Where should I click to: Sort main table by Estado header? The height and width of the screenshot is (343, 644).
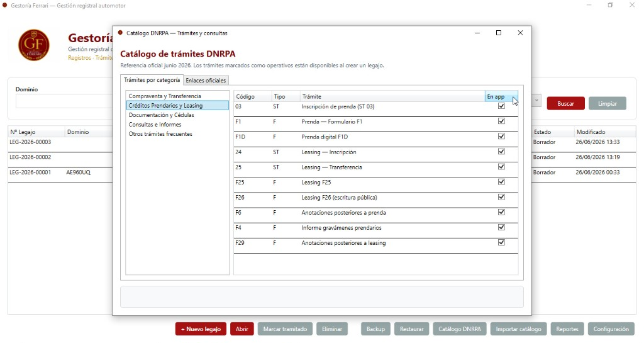coord(552,132)
